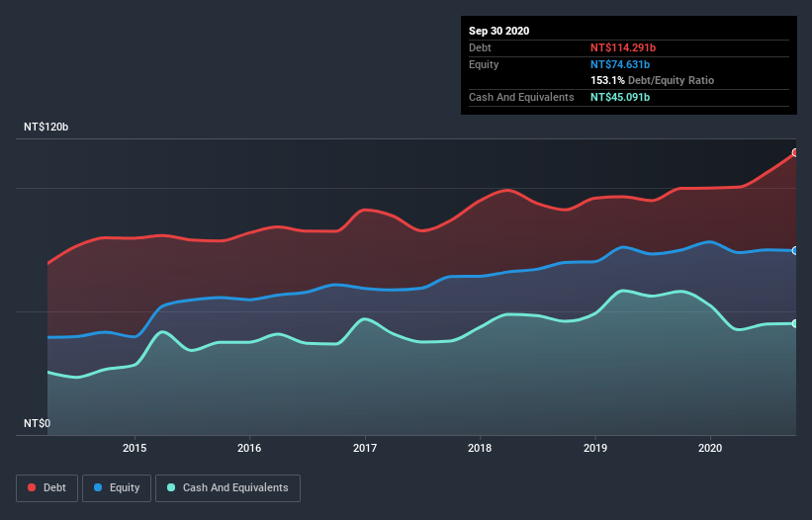The width and height of the screenshot is (812, 520).
Task: Click the 153.1% Debt/Equity Ratio text
Action: pos(653,81)
